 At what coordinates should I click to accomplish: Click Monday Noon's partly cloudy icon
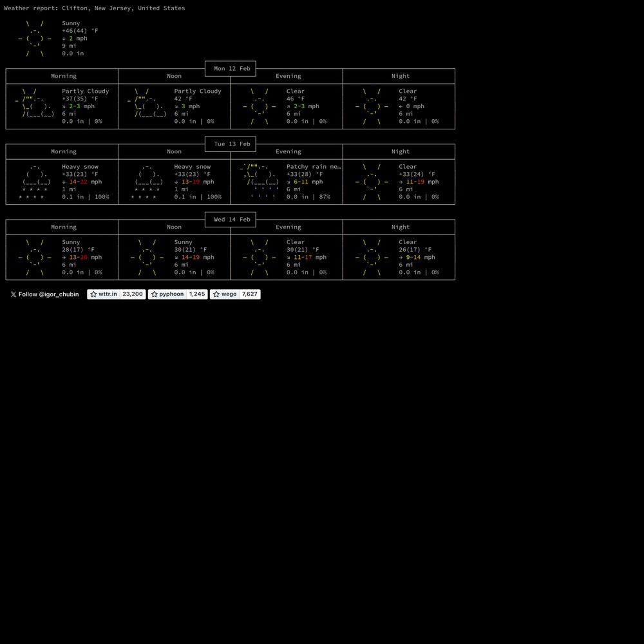(147, 102)
